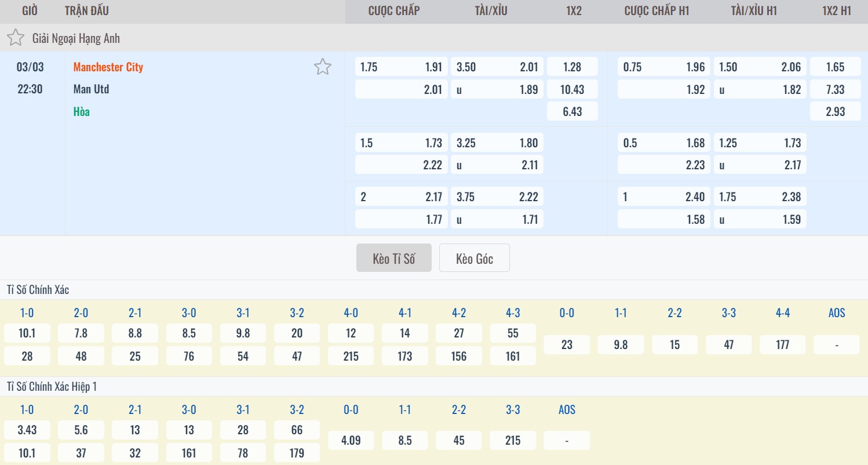Choose under odds 1.89 in Tài/Xỉu
This screenshot has width=868, height=465.
[497, 89]
